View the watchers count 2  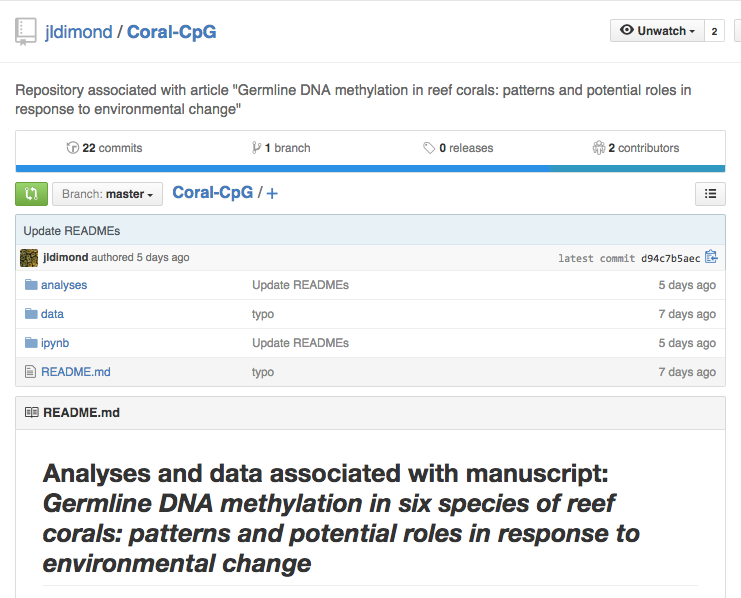point(714,31)
